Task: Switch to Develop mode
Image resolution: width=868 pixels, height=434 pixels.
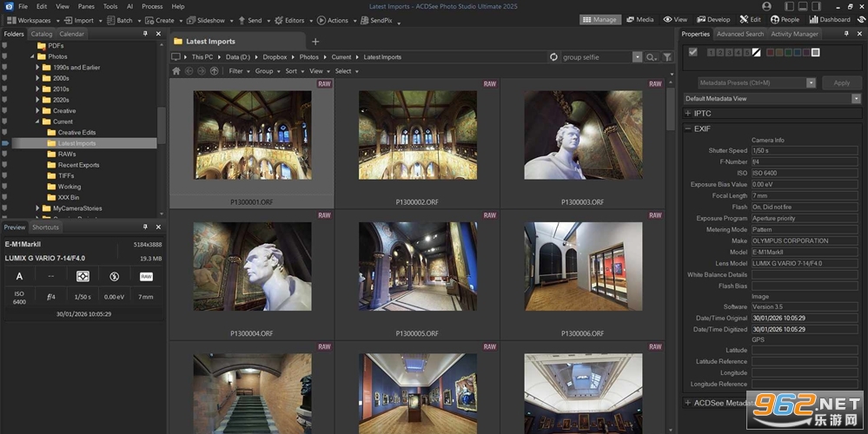Action: (x=713, y=19)
